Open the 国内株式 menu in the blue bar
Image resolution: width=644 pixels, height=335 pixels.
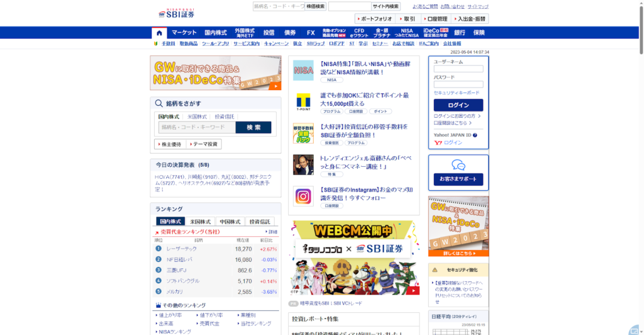216,33
